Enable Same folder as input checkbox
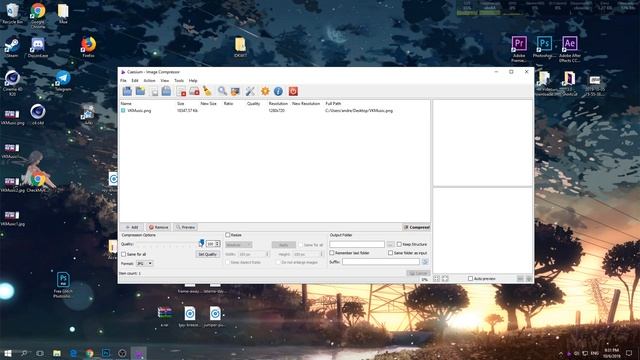Viewport: 640px width, 360px height. point(391,253)
